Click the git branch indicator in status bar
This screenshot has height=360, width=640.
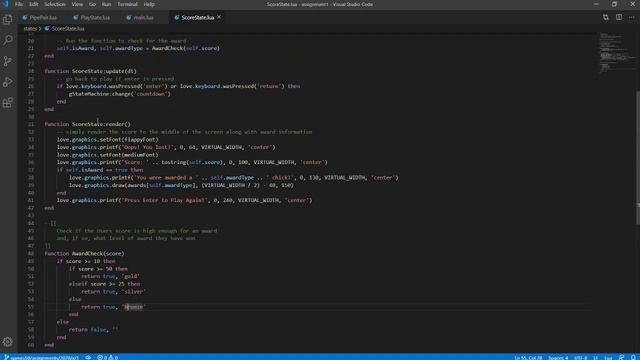pos(41,357)
